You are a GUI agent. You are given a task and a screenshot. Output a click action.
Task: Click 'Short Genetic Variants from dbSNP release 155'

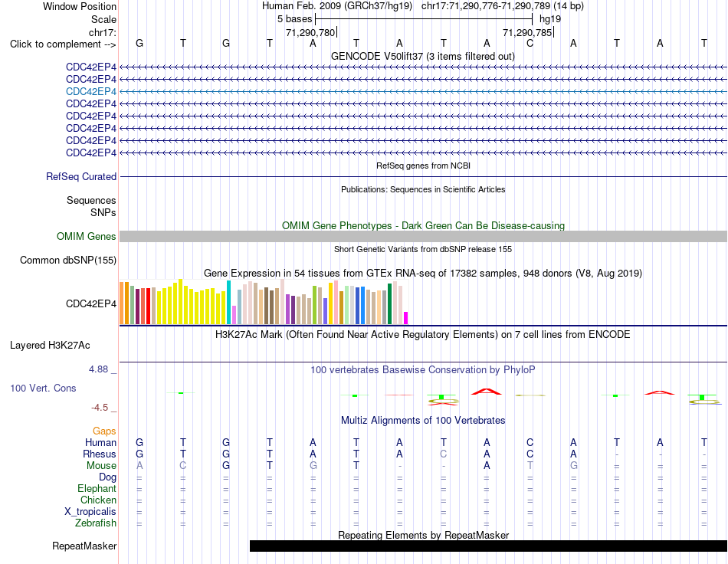coord(423,249)
